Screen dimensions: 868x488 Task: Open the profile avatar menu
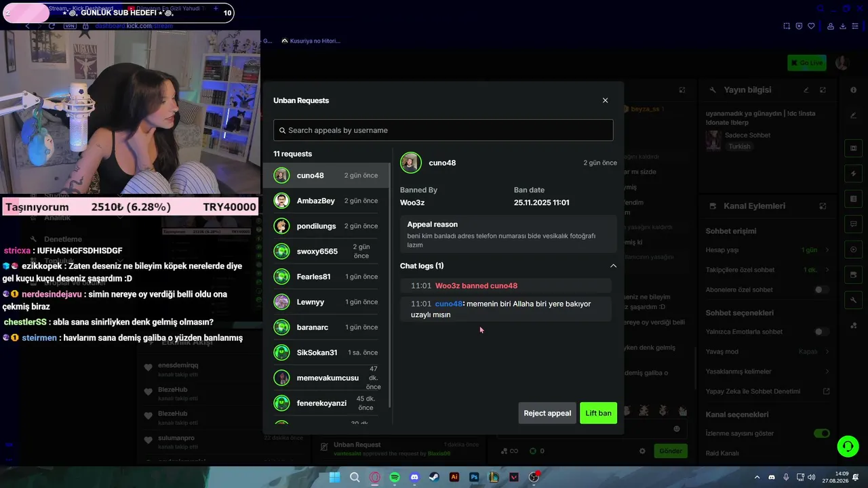pyautogui.click(x=842, y=63)
